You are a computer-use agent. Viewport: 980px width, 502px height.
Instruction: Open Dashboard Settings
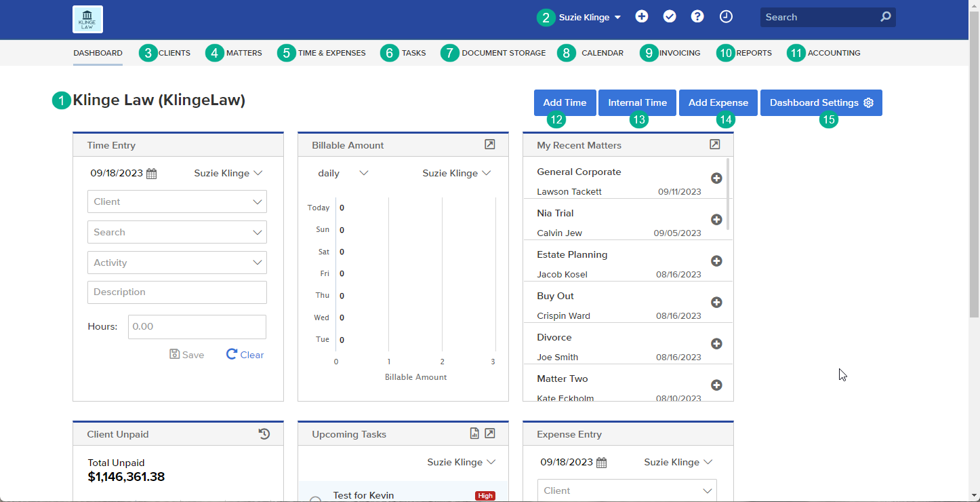[x=821, y=103]
